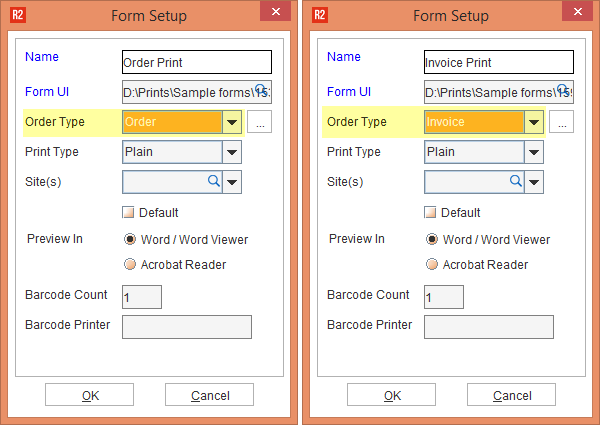The width and height of the screenshot is (600, 425).
Task: Enable the Default checkbox in the Order Print dialog
Action: pos(128,212)
